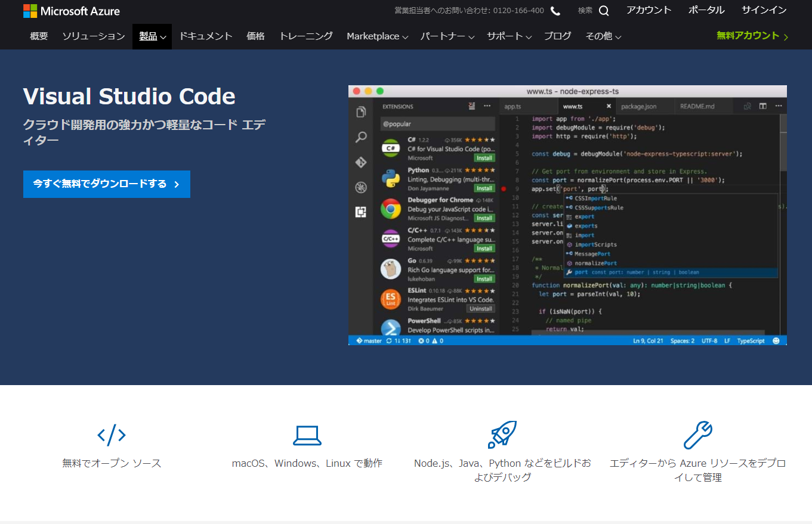This screenshot has height=524, width=812.
Task: Click the Microsoft Azure logo
Action: point(72,11)
